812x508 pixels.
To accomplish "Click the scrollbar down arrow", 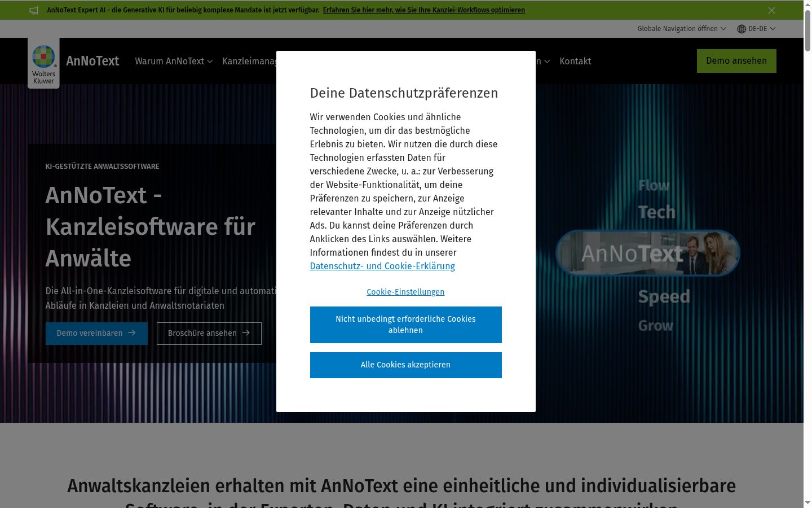I will pos(807,503).
